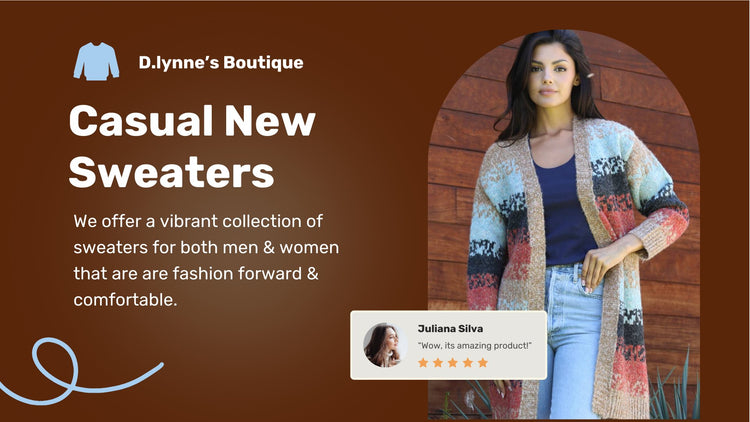Select the "We offer a vibrant collection" paragraph

click(206, 260)
